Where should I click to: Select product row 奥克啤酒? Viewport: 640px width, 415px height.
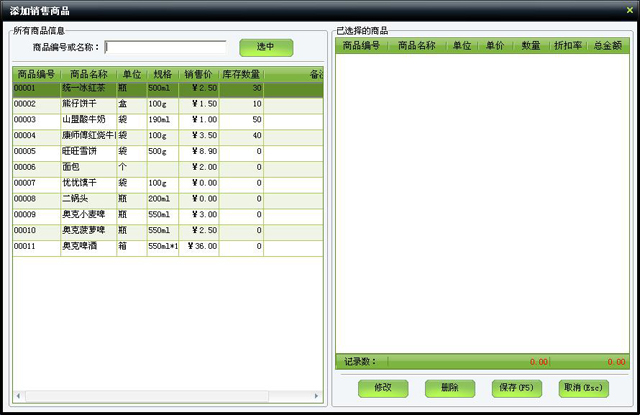(88, 246)
